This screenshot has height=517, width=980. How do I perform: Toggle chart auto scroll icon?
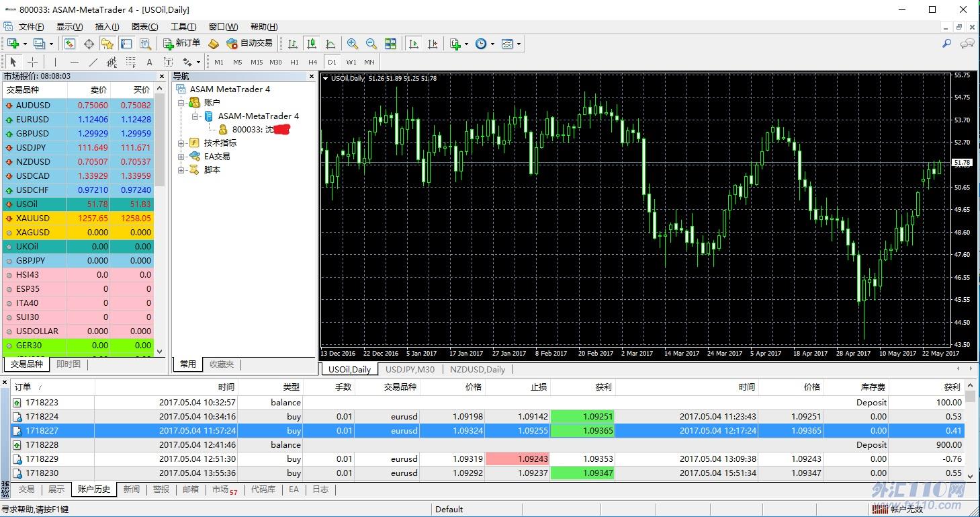414,44
